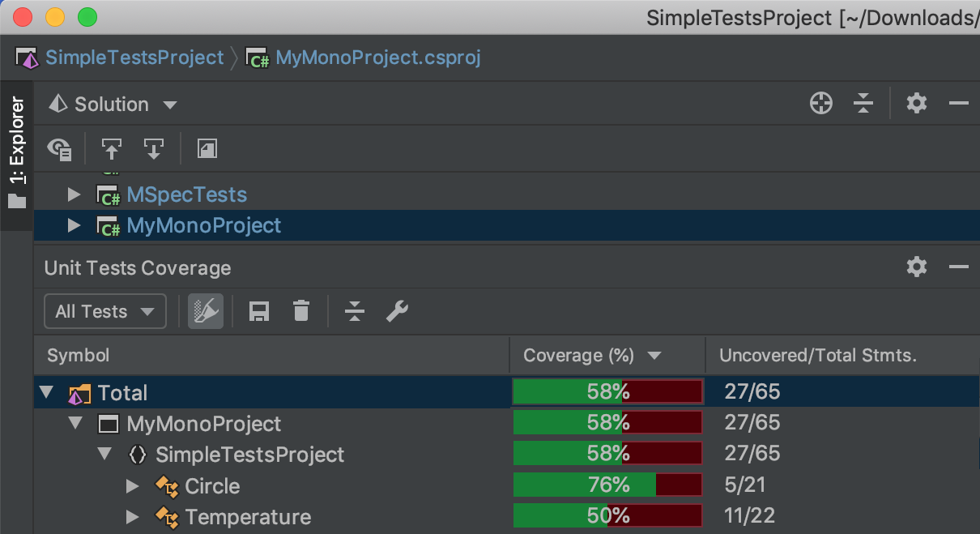
Task: Open Solution explorer gear settings
Action: [x=916, y=104]
